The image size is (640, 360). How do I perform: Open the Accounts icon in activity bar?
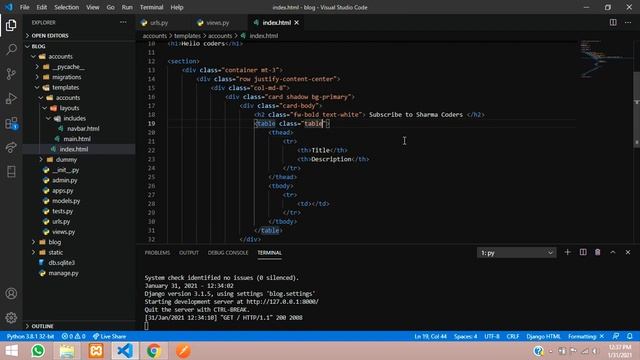(x=11, y=293)
